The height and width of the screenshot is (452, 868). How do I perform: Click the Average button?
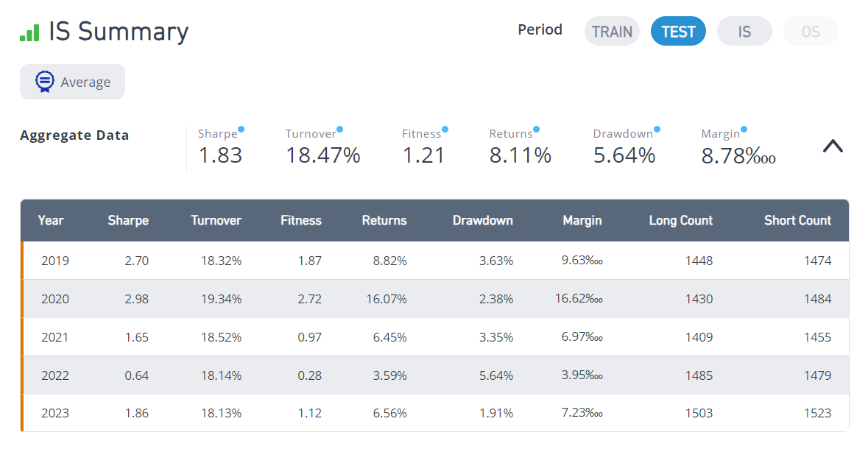(x=73, y=82)
